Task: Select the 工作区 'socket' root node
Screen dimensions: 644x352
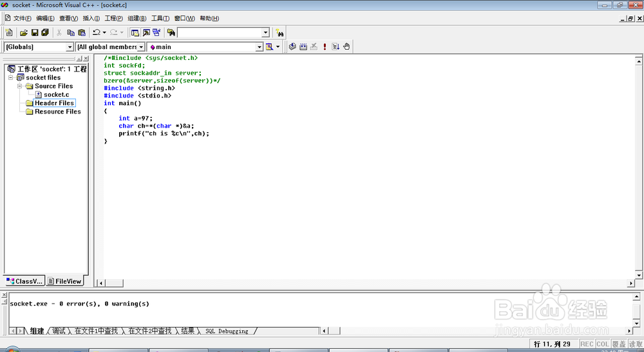Action: (x=52, y=69)
